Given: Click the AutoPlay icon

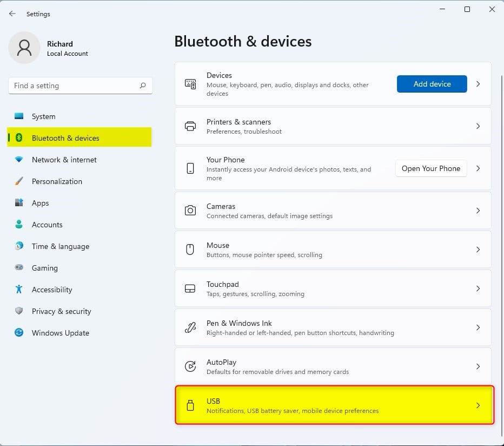Looking at the screenshot, I should [190, 366].
